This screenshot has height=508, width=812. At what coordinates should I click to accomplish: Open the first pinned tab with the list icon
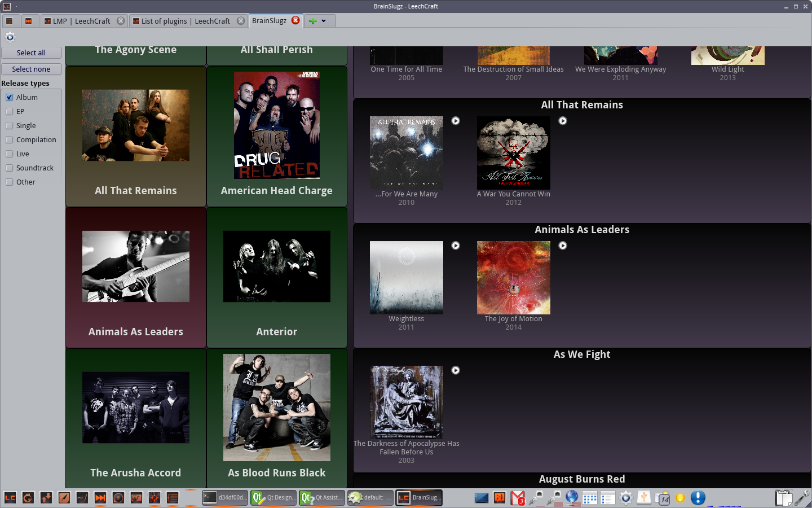point(10,21)
